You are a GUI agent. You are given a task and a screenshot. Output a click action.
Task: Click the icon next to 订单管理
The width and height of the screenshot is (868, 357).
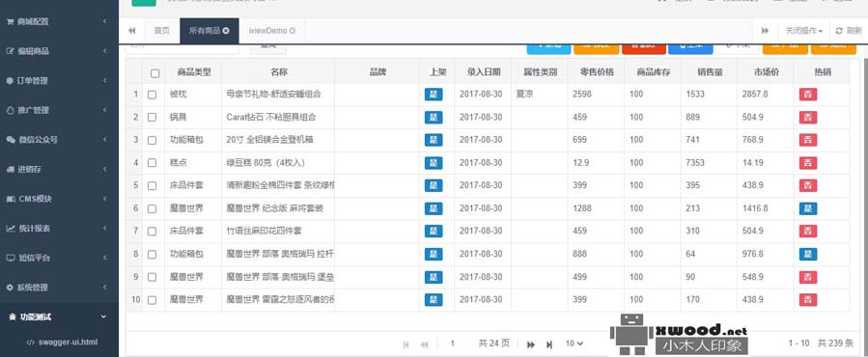pos(10,81)
